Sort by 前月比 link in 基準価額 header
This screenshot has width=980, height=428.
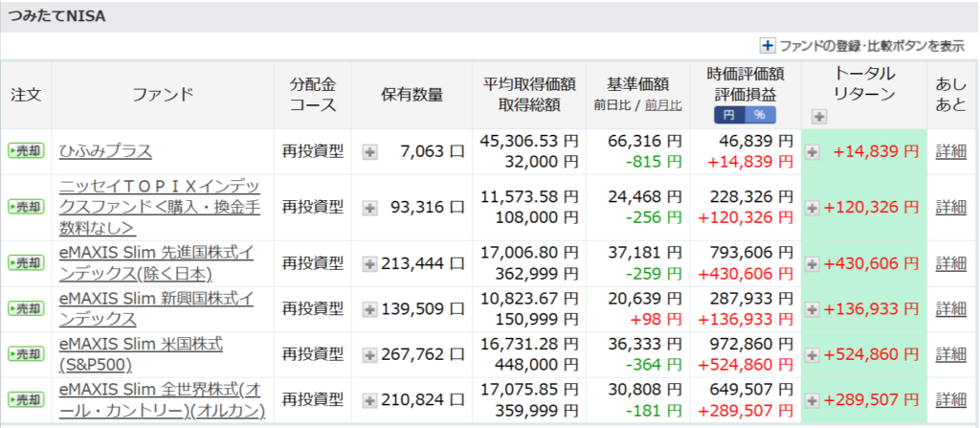(662, 105)
